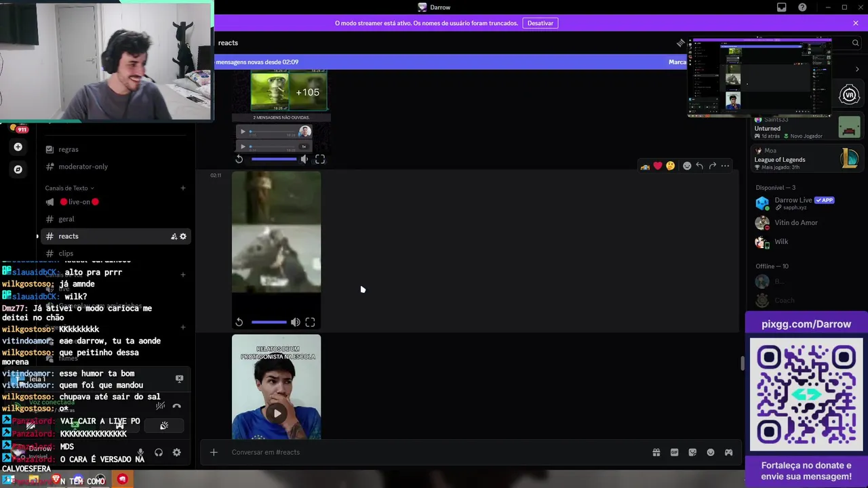
Task: React with the car emoji
Action: (645, 166)
